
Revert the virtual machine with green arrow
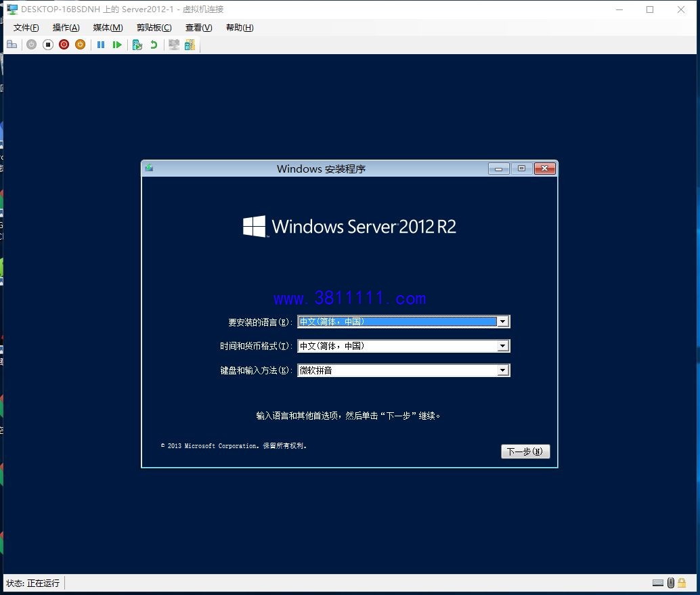tap(154, 45)
